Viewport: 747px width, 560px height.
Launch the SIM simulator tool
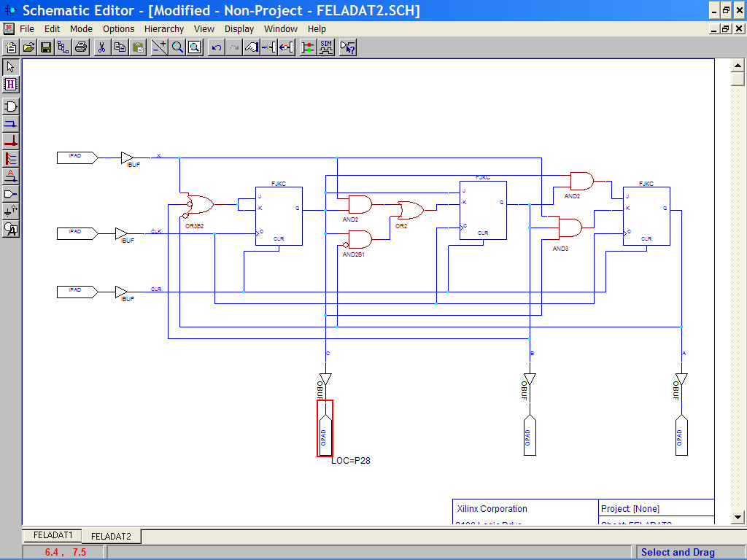[326, 47]
